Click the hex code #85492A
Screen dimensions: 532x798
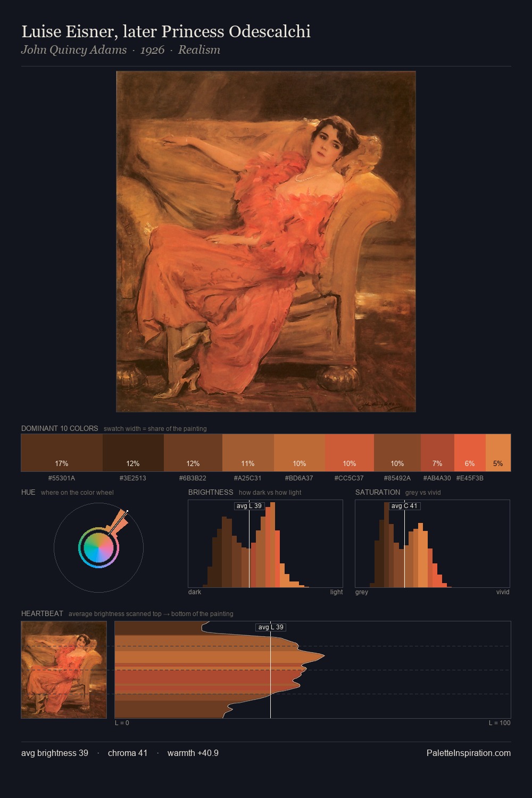(x=397, y=478)
